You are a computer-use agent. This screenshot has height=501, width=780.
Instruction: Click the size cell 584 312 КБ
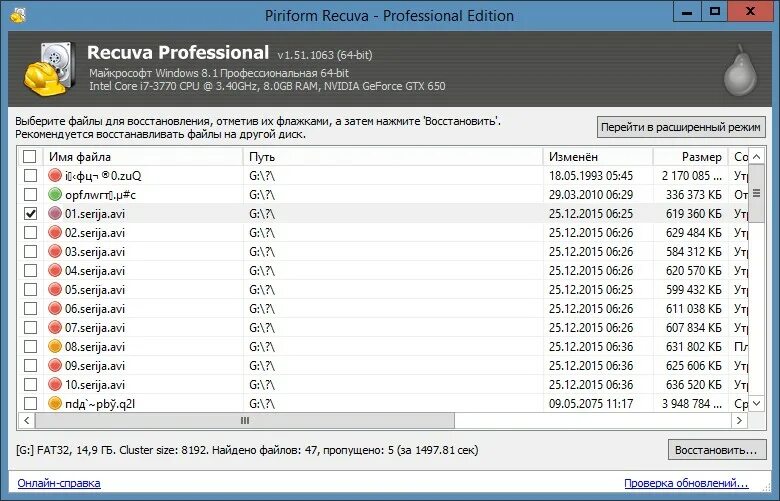click(693, 252)
